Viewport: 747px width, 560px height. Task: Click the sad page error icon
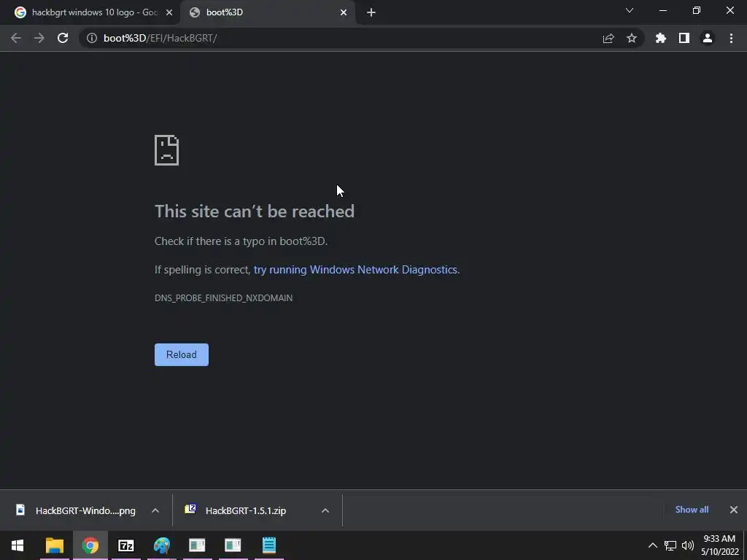(167, 150)
